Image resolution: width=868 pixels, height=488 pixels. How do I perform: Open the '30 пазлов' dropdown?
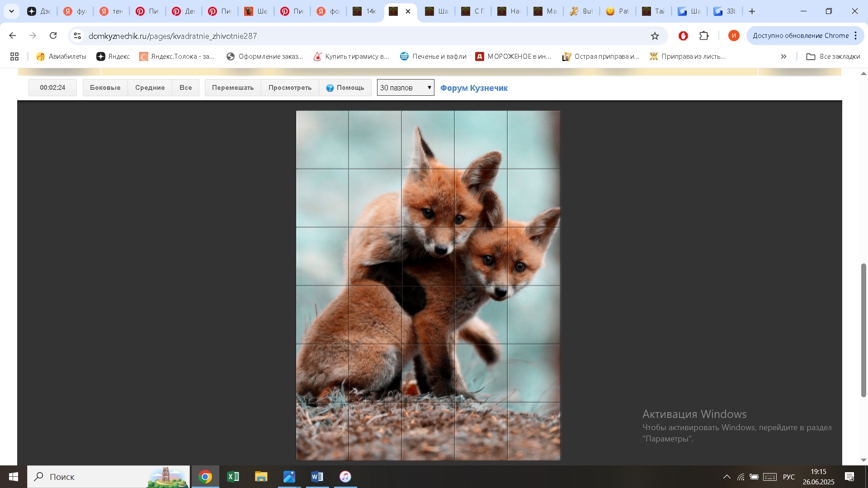(406, 88)
